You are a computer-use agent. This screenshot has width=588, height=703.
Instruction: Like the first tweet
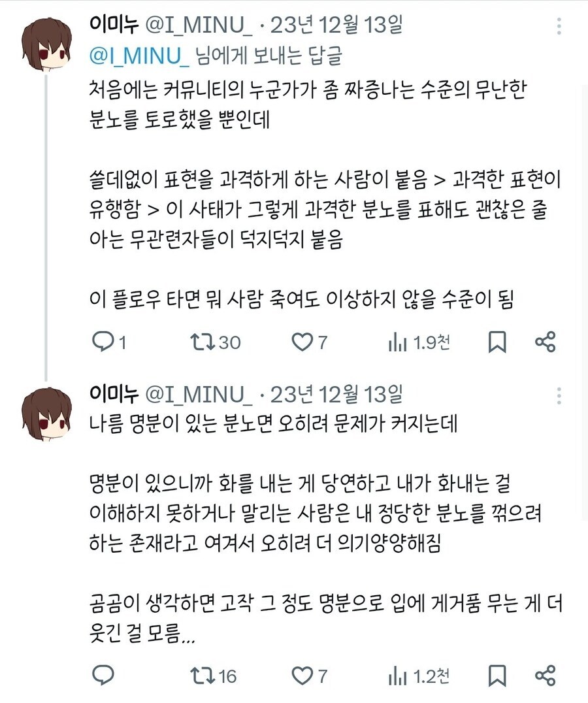303,341
